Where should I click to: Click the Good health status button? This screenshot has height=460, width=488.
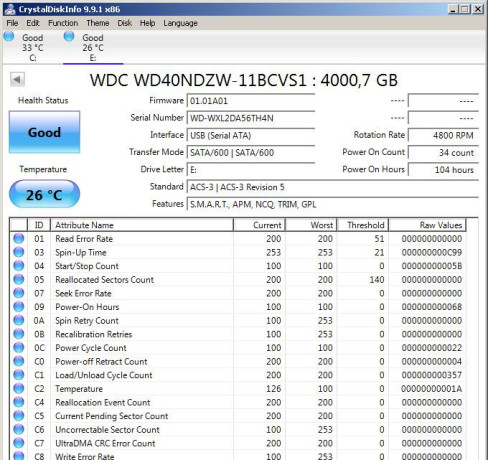pos(44,132)
